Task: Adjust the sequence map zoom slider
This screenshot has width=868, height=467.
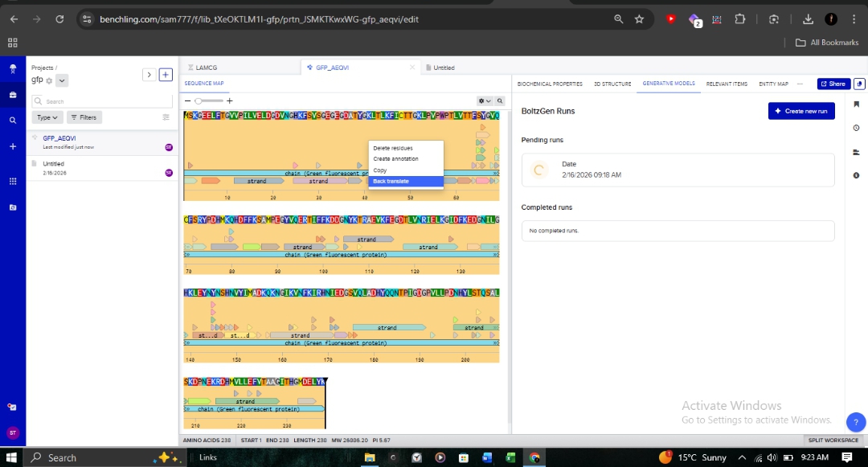Action: pos(209,101)
